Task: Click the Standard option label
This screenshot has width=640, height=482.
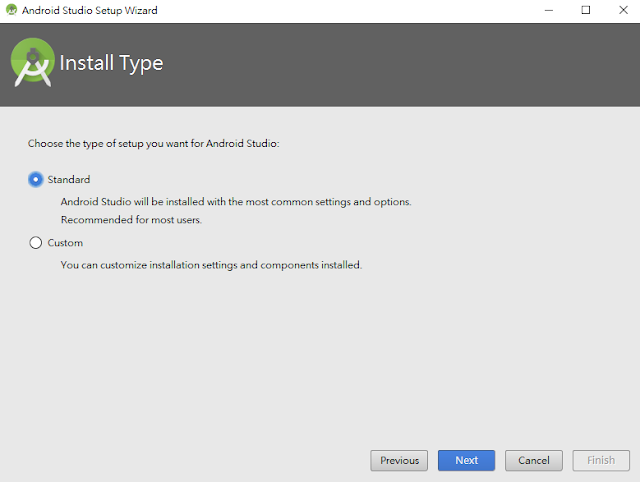Action: coord(69,180)
